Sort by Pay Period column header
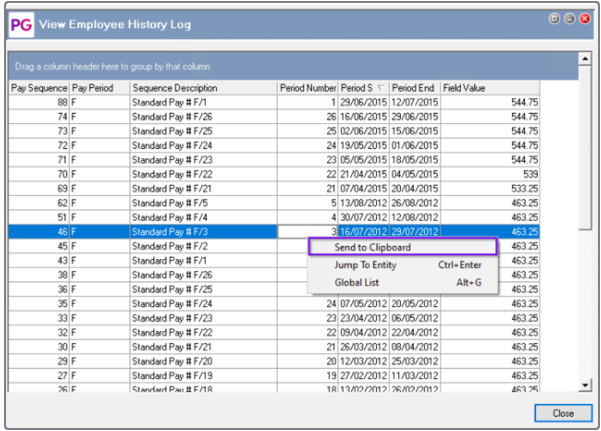This screenshot has height=431, width=601. [x=100, y=88]
